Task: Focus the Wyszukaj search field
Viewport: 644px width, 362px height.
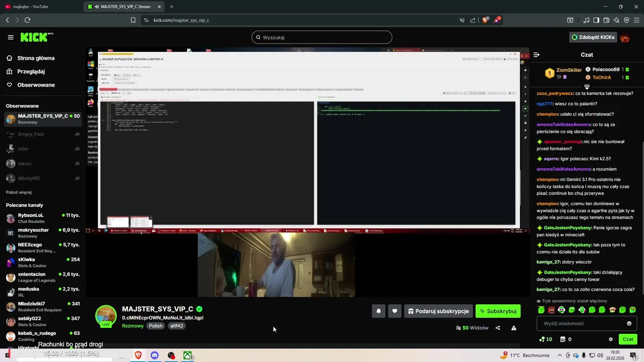Action: (x=322, y=37)
